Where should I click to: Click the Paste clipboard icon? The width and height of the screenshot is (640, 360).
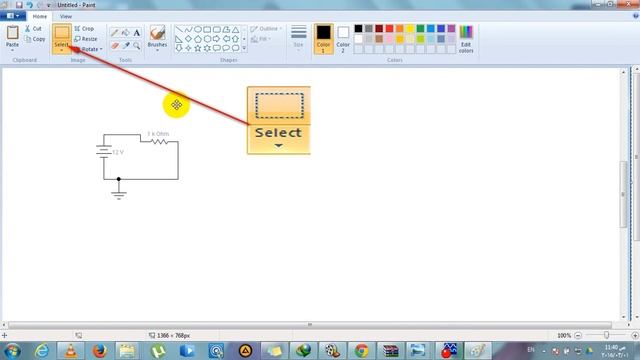click(x=12, y=33)
